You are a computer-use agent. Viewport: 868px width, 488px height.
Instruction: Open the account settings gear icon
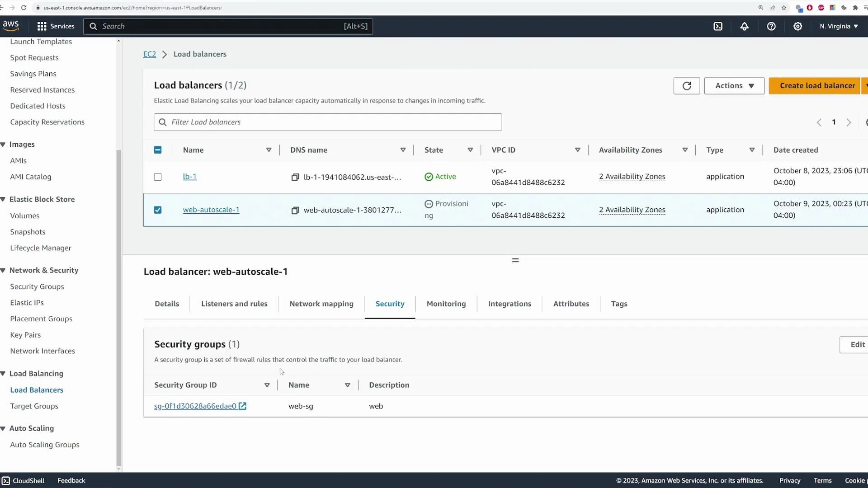pos(797,26)
